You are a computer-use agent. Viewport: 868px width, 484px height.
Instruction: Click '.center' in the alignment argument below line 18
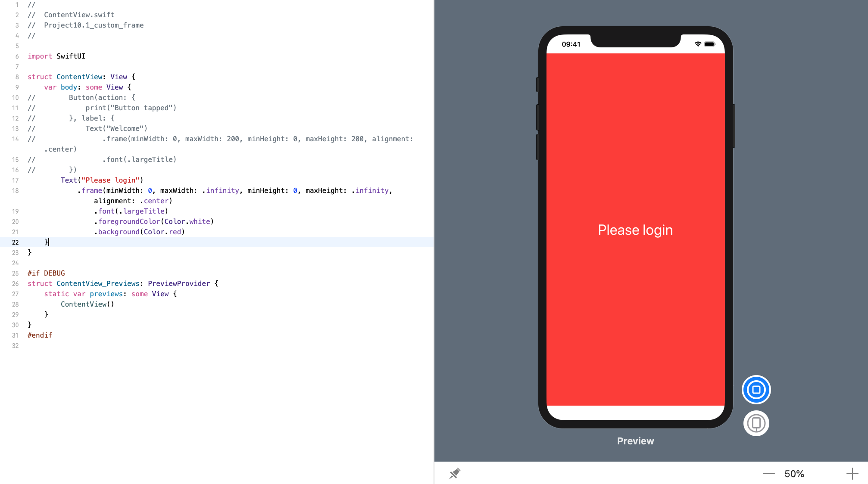click(x=154, y=201)
